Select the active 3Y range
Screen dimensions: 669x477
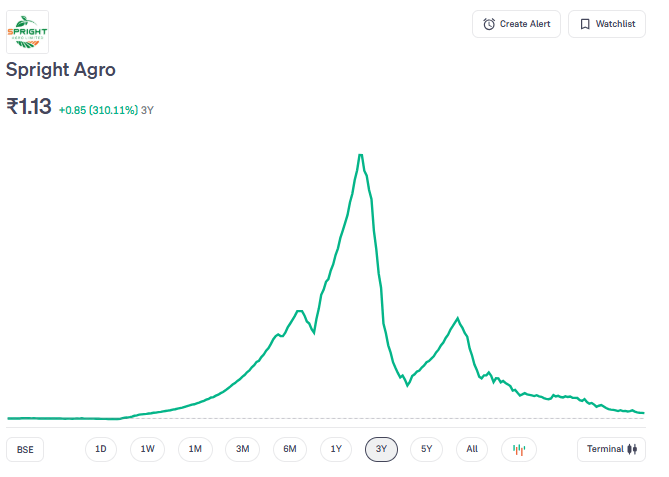381,449
